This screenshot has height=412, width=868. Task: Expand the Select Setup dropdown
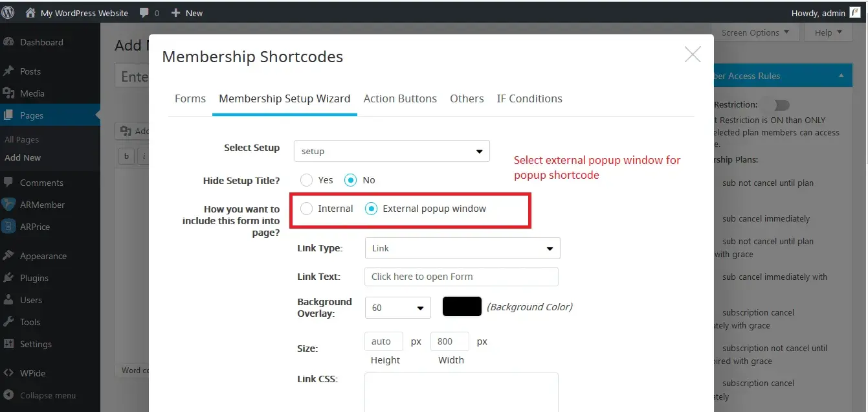pos(392,151)
